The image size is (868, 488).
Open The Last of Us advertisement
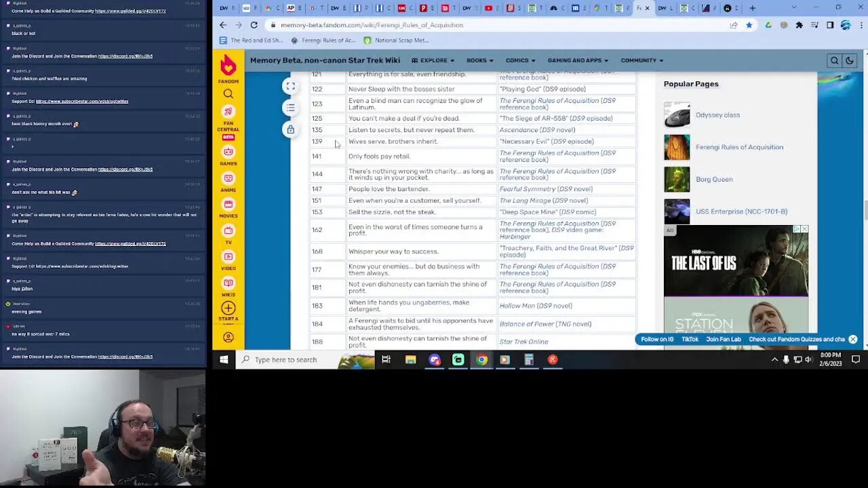[x=736, y=262]
